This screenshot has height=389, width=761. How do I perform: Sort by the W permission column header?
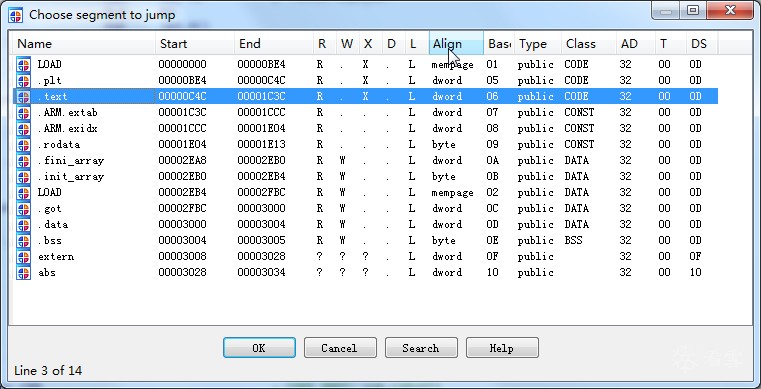point(347,44)
